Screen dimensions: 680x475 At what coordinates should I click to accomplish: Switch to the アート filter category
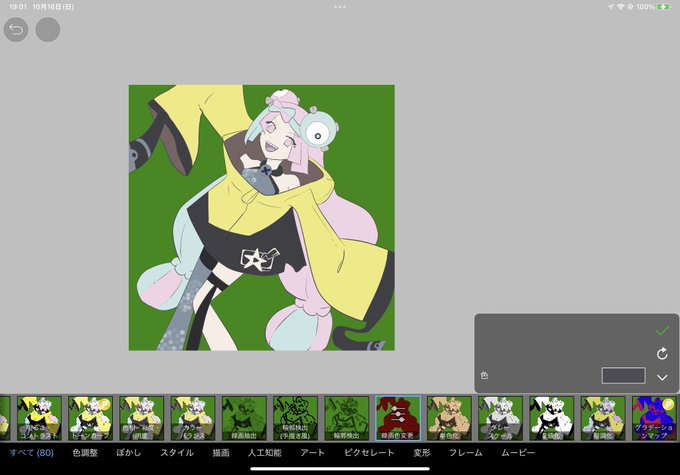pyautogui.click(x=312, y=453)
